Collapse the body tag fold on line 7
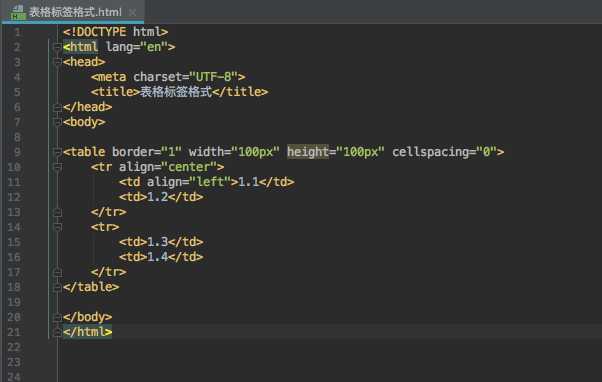The image size is (602, 382). click(57, 122)
